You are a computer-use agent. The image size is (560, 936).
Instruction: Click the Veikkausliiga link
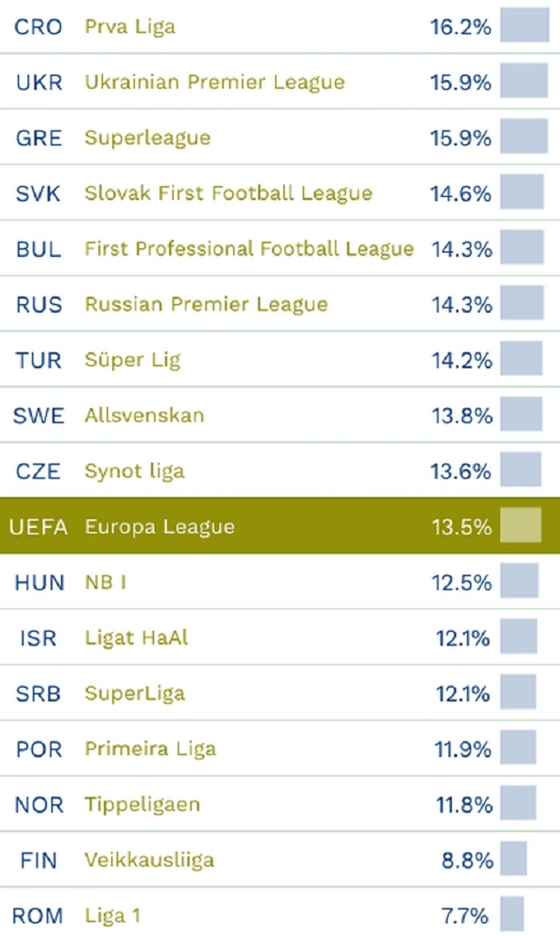point(149,860)
